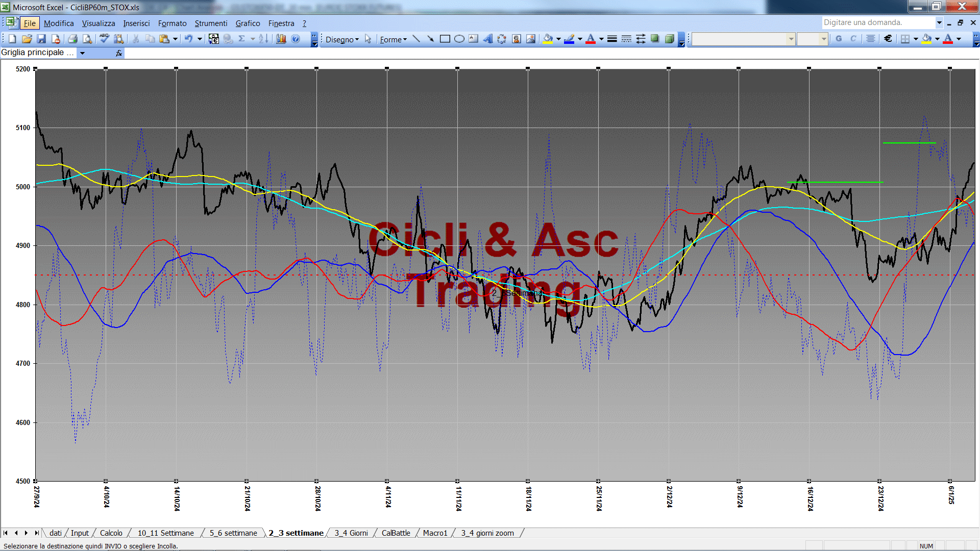Click the Euro currency format icon
The width and height of the screenshot is (980, 551).
(888, 39)
